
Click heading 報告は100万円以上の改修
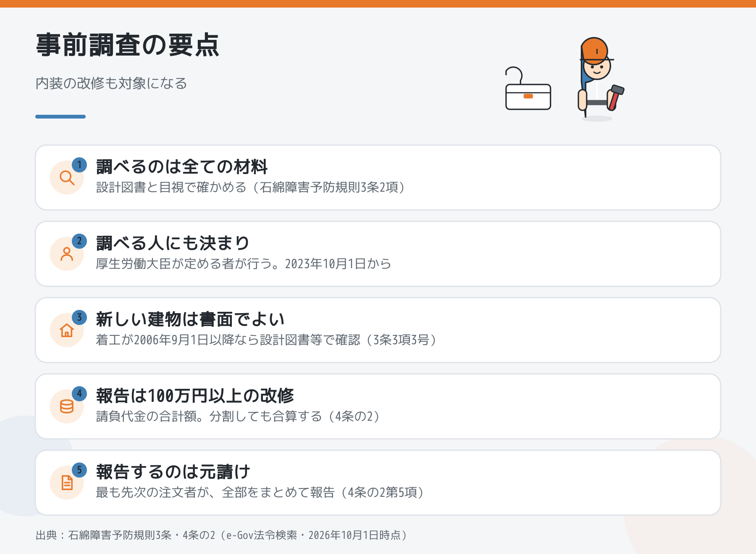(x=195, y=396)
